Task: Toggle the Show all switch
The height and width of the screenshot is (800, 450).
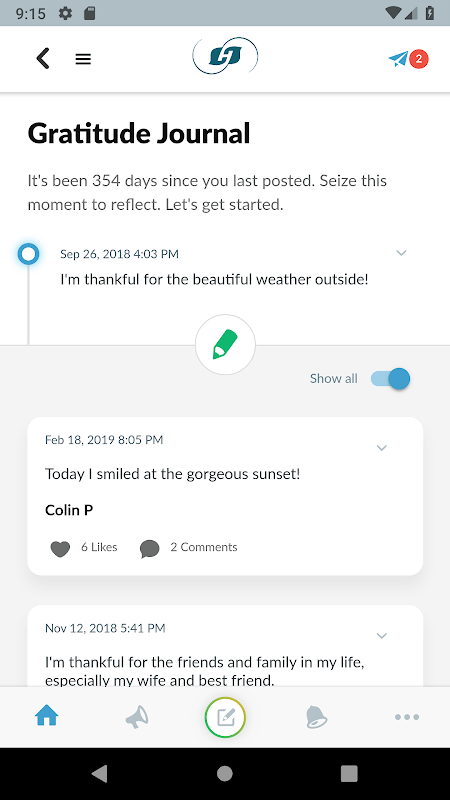Action: 390,379
